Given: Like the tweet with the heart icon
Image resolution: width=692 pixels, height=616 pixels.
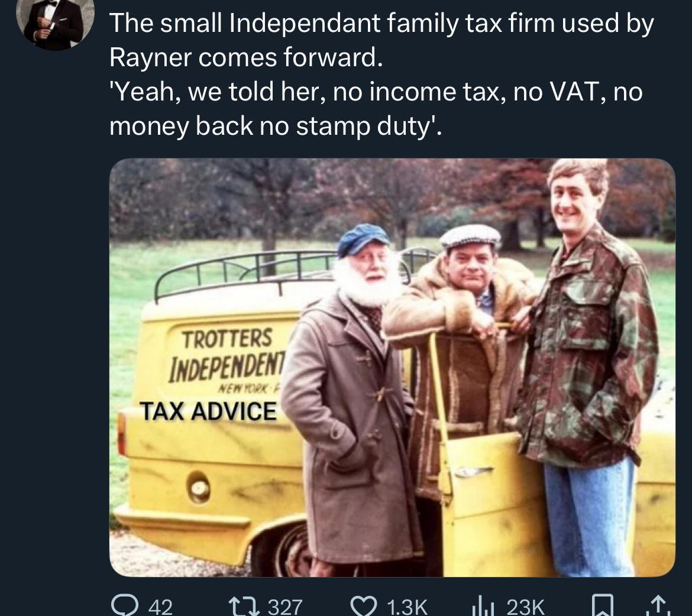Looking at the screenshot, I should 366,607.
